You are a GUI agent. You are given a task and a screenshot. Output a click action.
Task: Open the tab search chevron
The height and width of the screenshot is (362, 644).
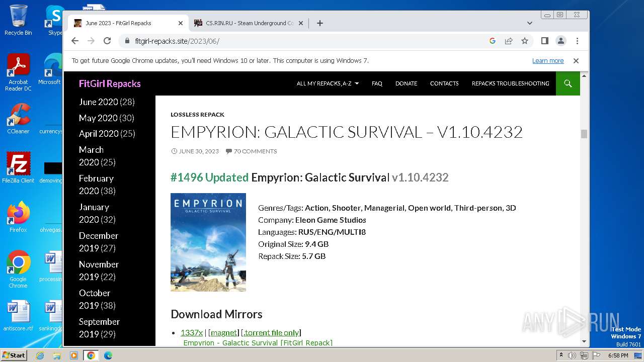click(530, 23)
